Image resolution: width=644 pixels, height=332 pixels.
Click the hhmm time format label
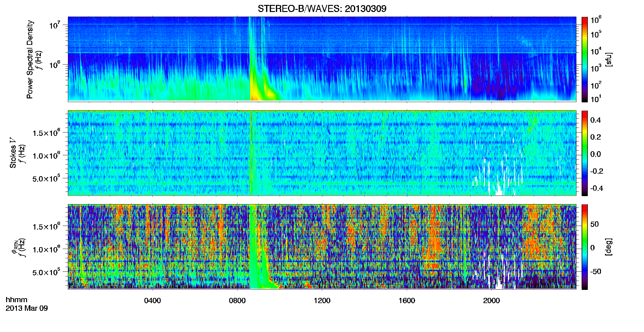17,300
